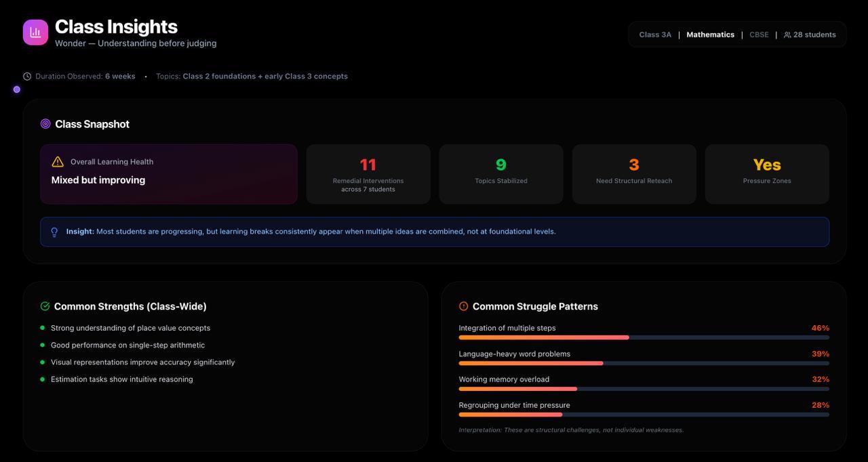Open the 9 Topics Stabilized card
Viewport: 868px width, 462px height.
pos(501,174)
